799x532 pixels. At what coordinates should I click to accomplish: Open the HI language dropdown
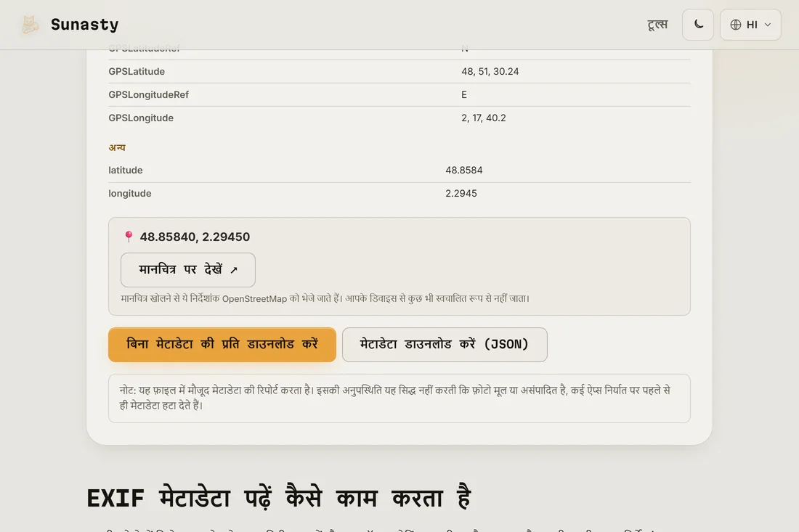(750, 25)
